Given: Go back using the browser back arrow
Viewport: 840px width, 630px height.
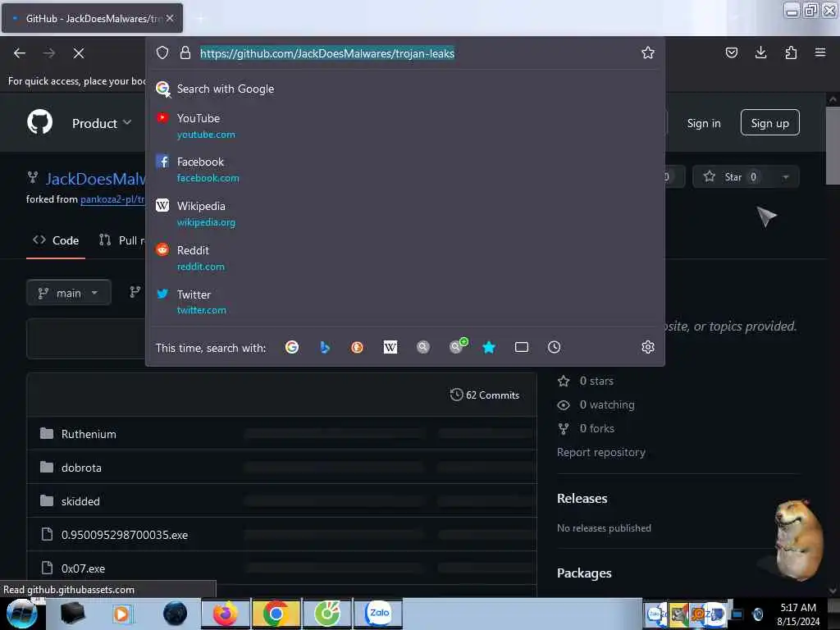Looking at the screenshot, I should tap(20, 53).
